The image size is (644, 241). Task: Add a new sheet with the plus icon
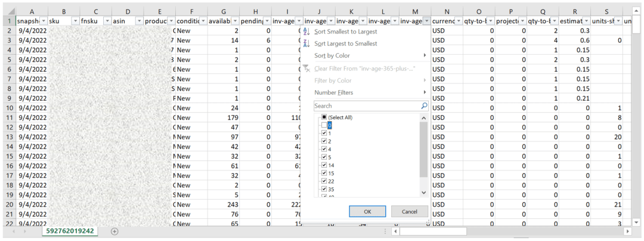(114, 231)
